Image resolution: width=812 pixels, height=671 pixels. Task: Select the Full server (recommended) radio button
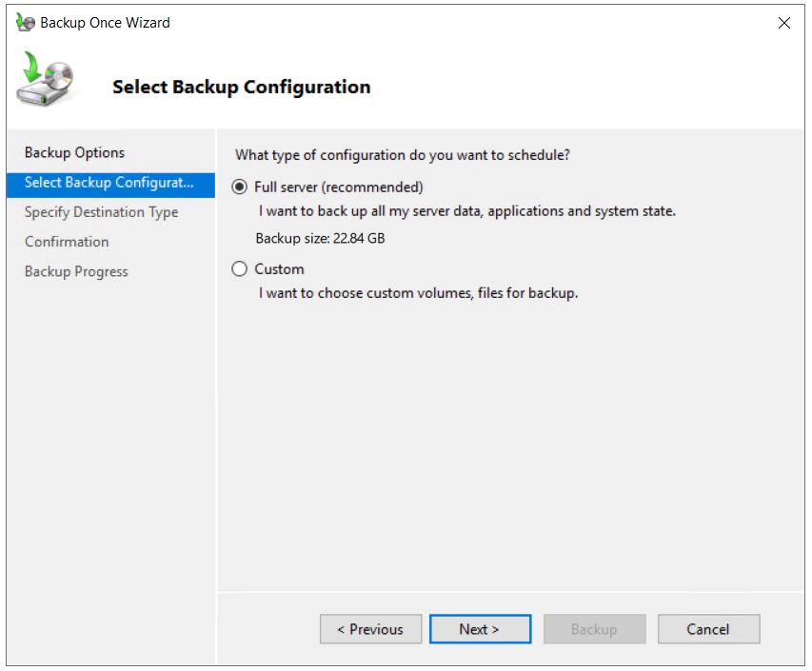point(240,187)
